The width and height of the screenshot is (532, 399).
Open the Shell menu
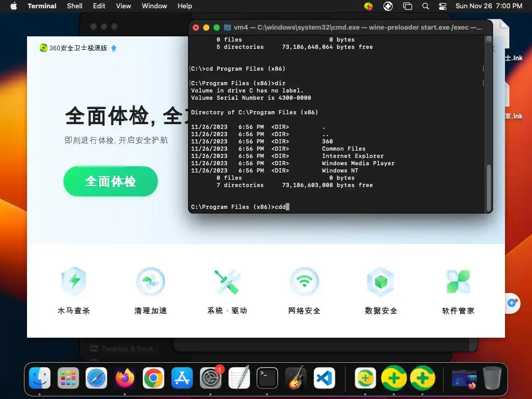pyautogui.click(x=75, y=6)
